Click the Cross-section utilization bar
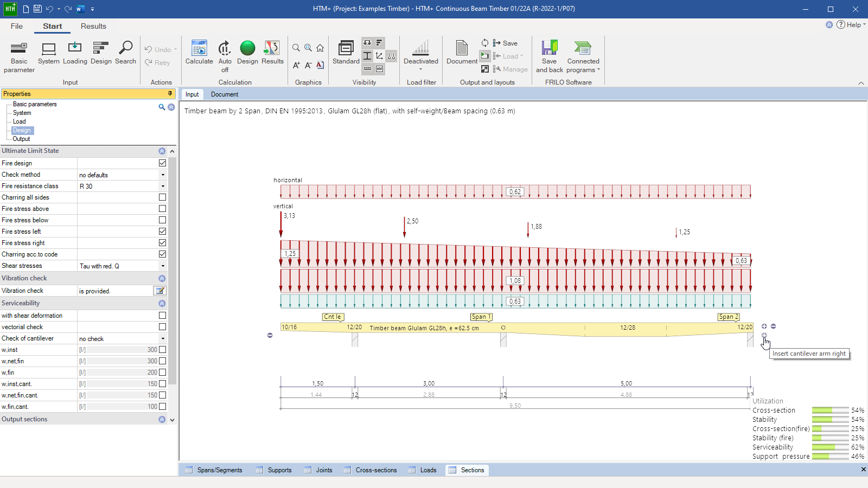Screen dimensions: 868x488 pyautogui.click(x=830, y=410)
